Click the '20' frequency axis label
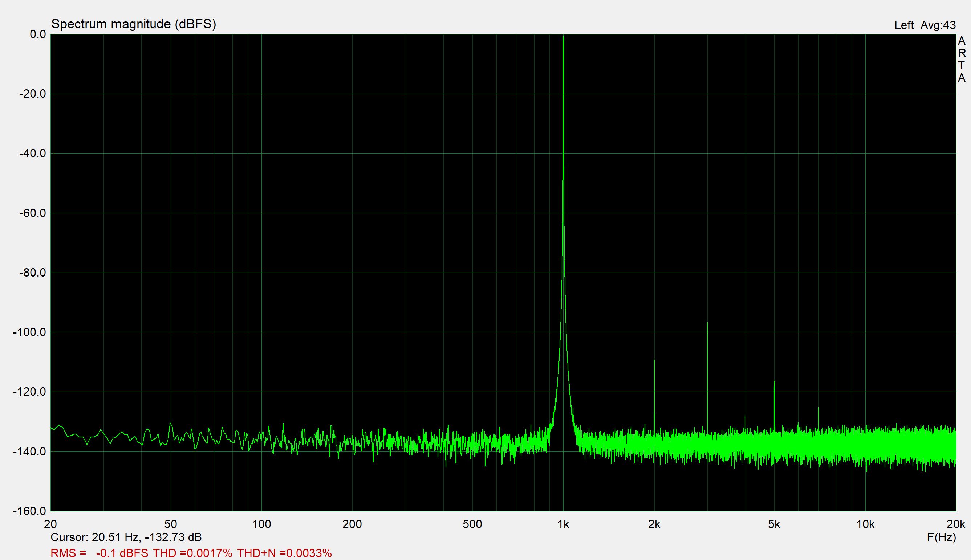This screenshot has height=560, width=971. click(50, 524)
